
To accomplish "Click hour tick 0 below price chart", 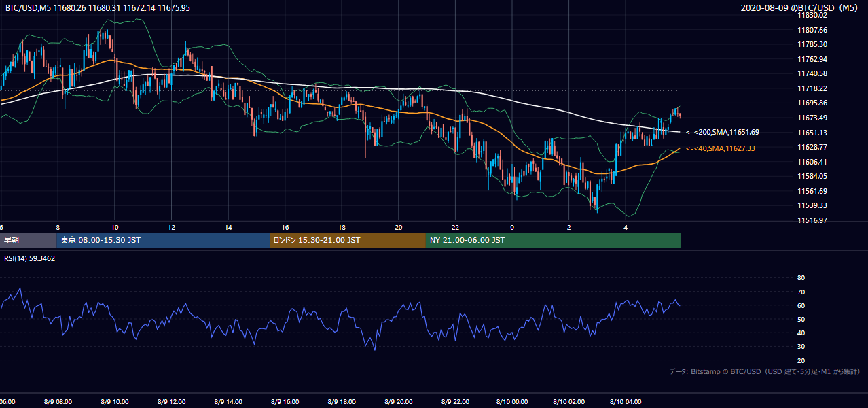I will point(512,228).
